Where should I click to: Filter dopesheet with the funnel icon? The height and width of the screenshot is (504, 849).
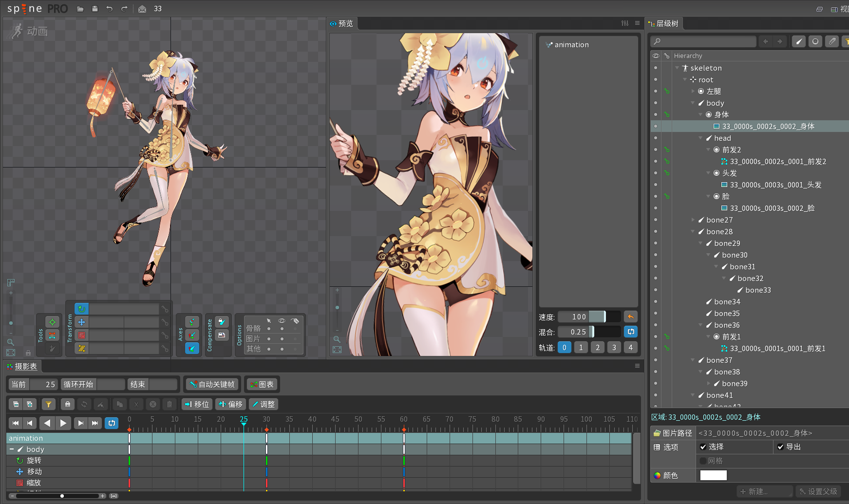pyautogui.click(x=48, y=404)
